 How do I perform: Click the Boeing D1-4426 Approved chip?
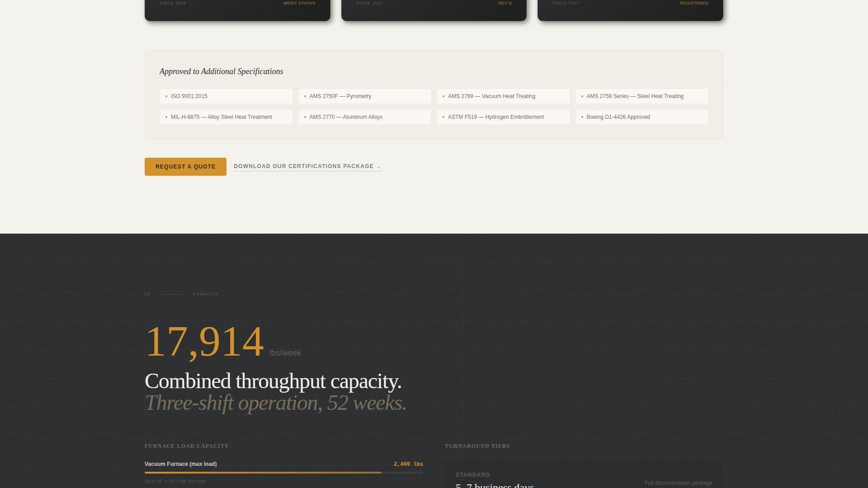(642, 117)
